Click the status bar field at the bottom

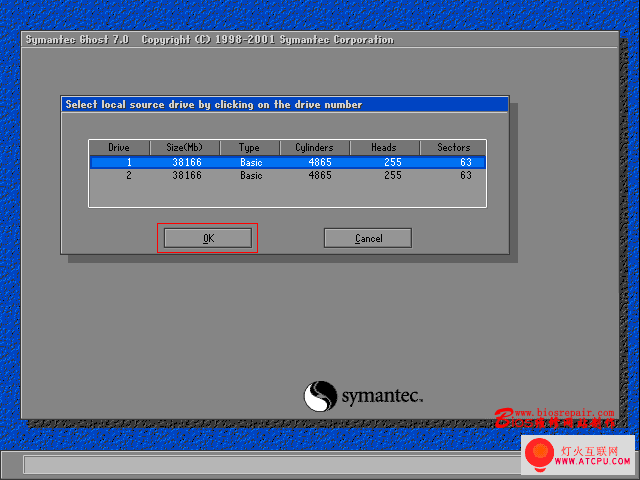click(x=272, y=464)
